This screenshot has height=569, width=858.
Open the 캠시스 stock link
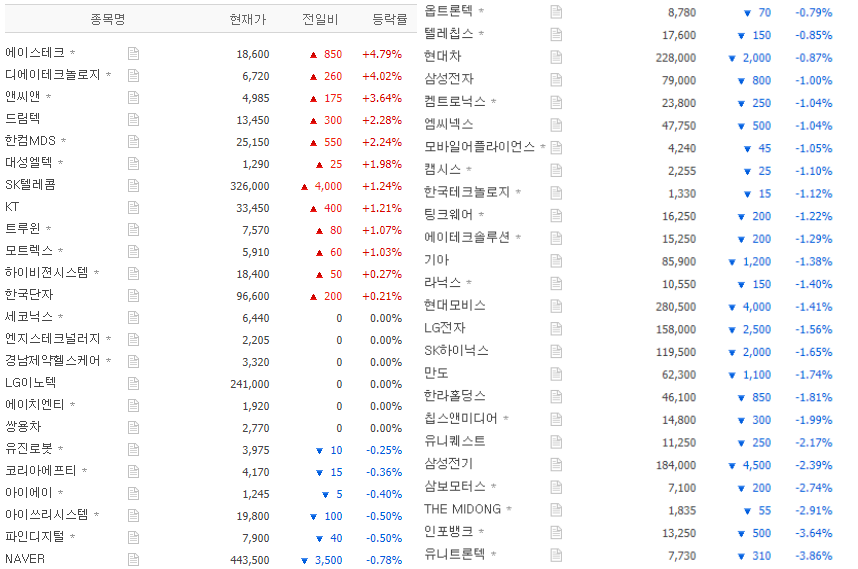[x=443, y=170]
